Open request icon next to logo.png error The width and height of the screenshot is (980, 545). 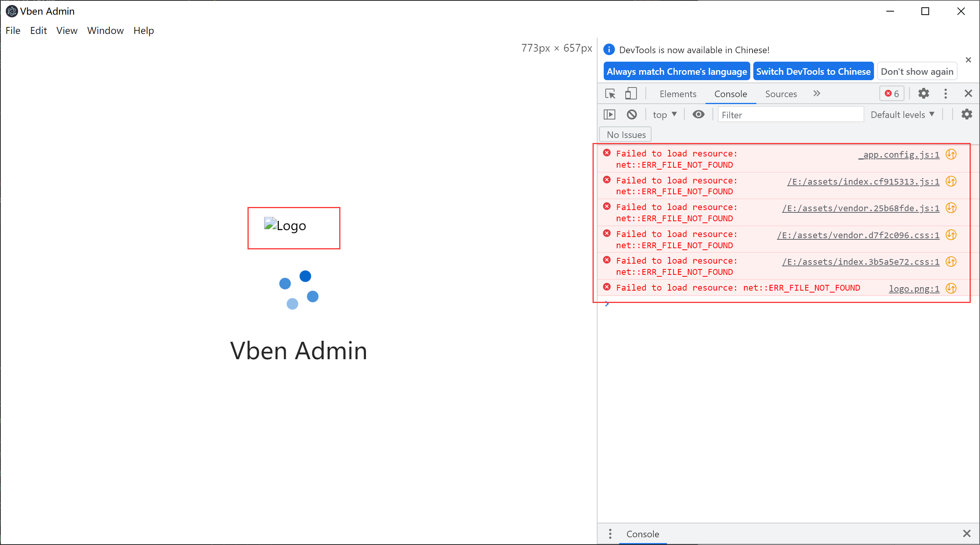tap(951, 289)
